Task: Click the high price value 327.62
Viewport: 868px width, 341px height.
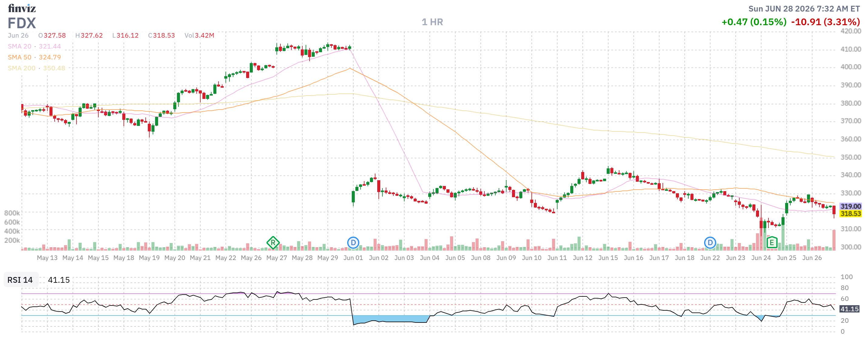Action: pos(92,35)
